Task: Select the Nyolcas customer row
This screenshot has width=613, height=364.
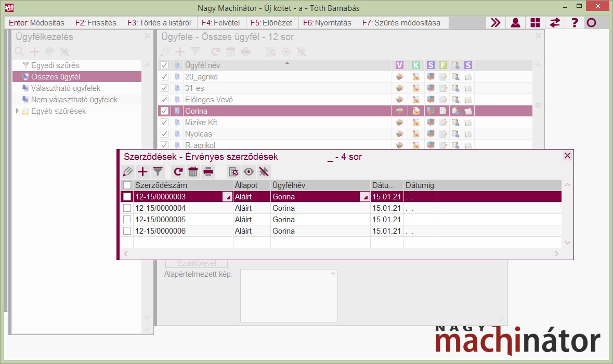Action: coord(345,134)
